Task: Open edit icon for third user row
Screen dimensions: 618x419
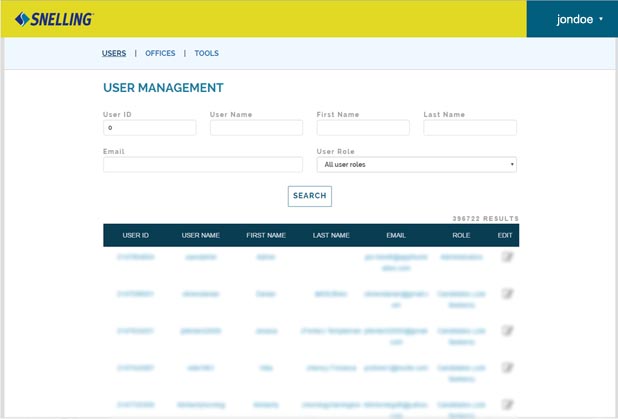Action: 507,330
